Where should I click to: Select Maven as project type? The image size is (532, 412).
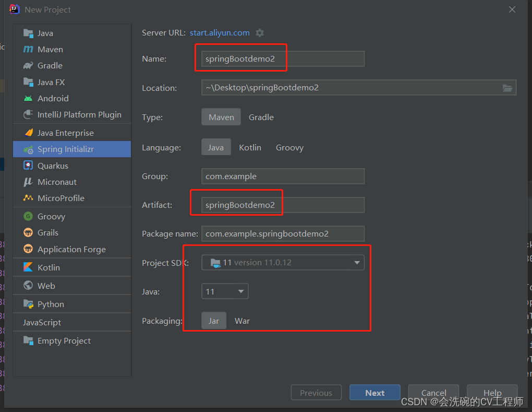(x=221, y=117)
